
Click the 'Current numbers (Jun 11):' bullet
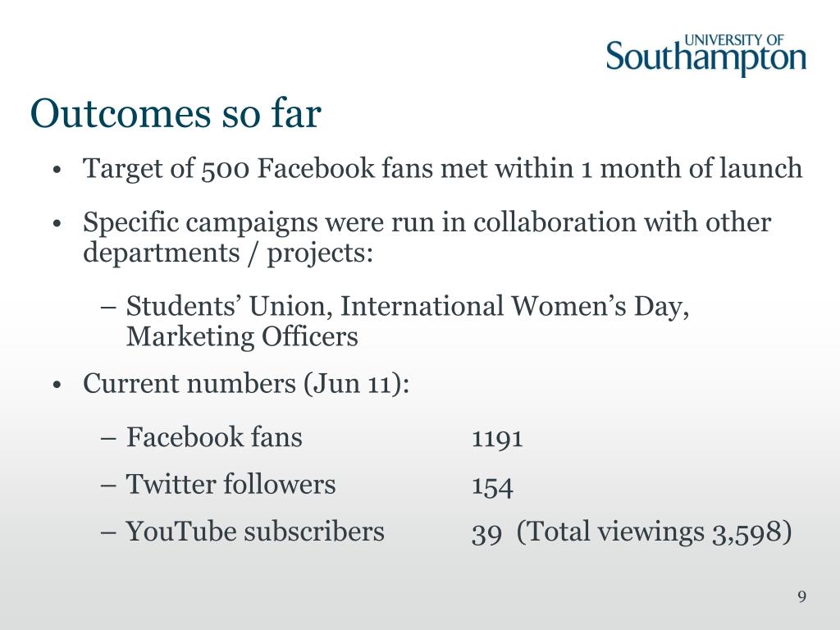click(x=246, y=384)
